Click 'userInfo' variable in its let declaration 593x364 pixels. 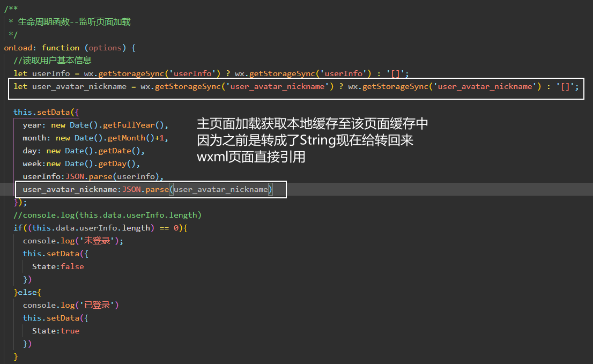(51, 73)
